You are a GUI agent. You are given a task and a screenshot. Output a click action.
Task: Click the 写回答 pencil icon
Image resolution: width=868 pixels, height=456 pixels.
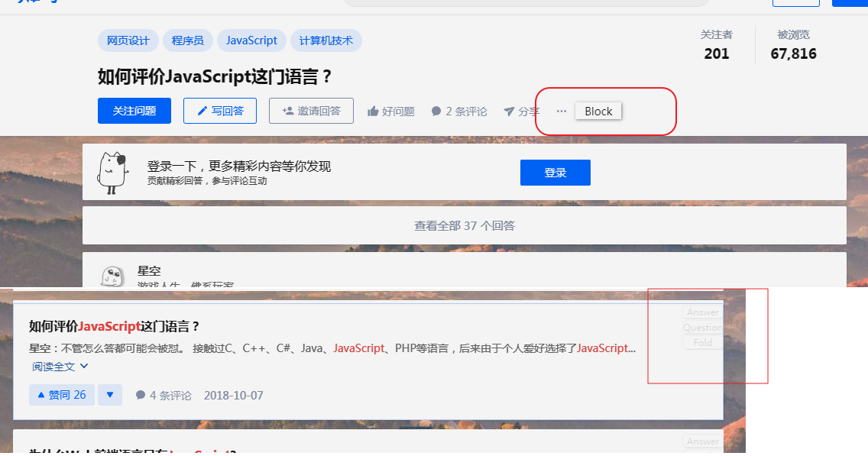(x=203, y=110)
